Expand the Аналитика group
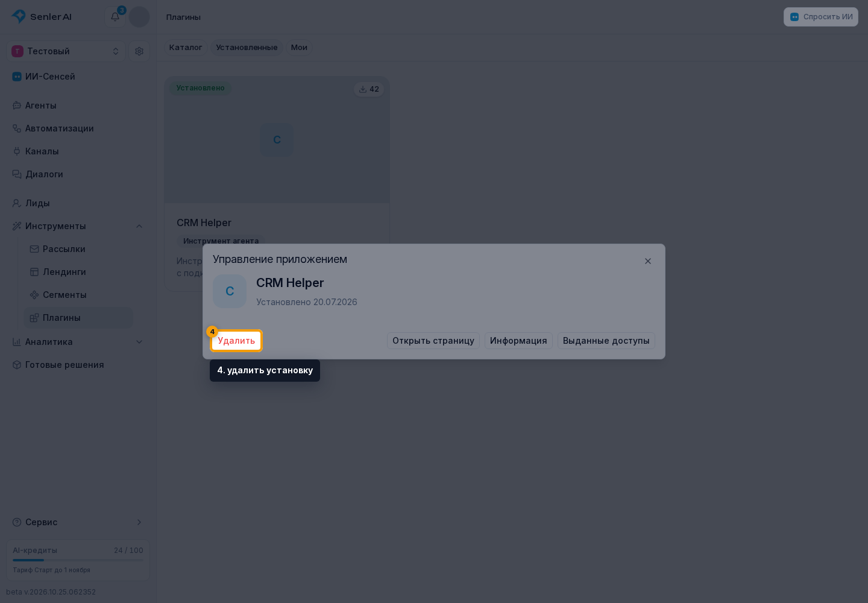 139,342
